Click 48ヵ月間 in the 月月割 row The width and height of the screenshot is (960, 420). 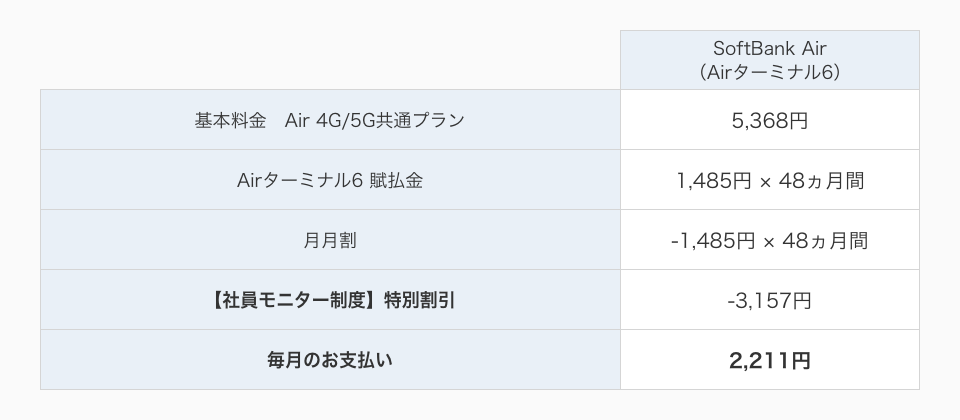824,240
